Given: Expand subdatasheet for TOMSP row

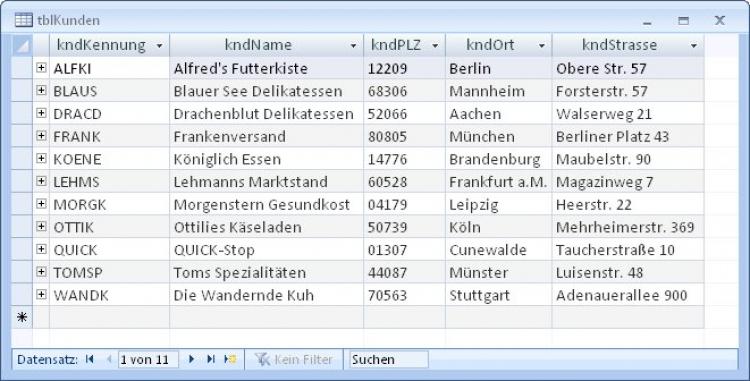Looking at the screenshot, I should [x=41, y=272].
